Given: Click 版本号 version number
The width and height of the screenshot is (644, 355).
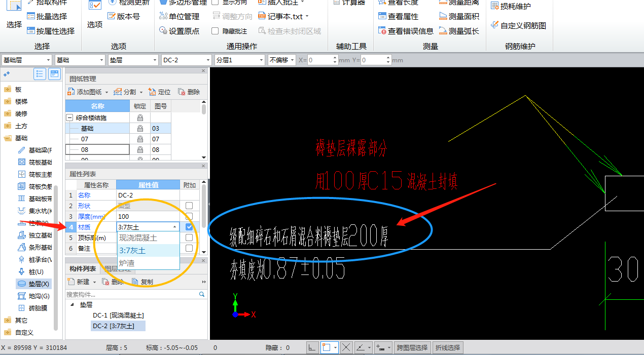Looking at the screenshot, I should coord(124,16).
